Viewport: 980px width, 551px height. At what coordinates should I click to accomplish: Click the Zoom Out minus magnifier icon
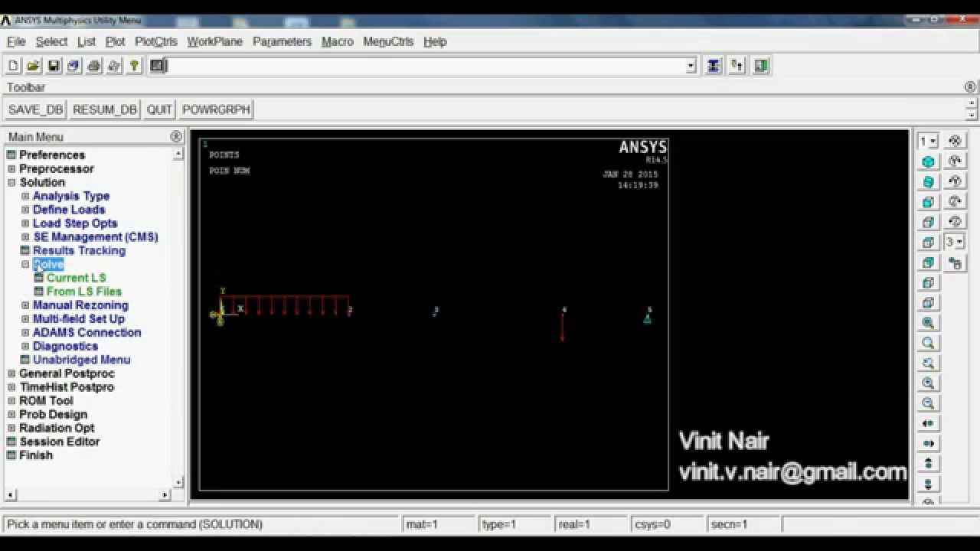coord(928,403)
